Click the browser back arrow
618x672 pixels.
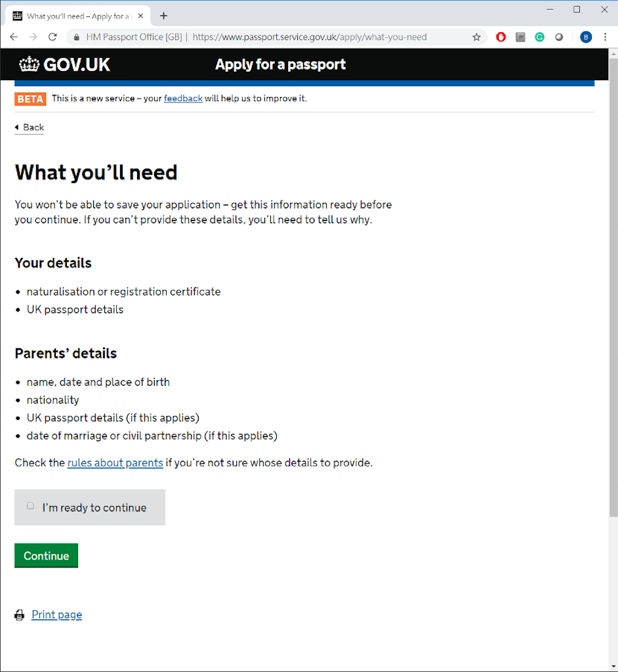(x=14, y=37)
